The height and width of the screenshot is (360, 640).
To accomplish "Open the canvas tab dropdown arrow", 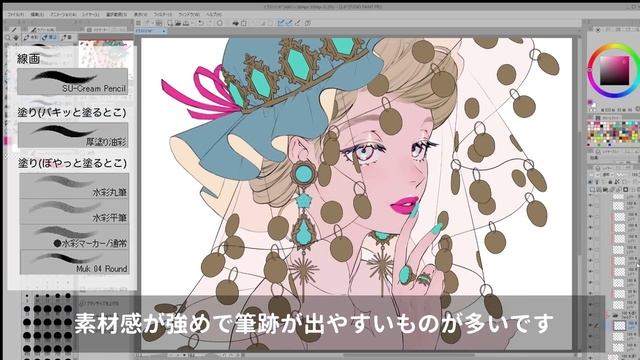I will click(x=164, y=31).
